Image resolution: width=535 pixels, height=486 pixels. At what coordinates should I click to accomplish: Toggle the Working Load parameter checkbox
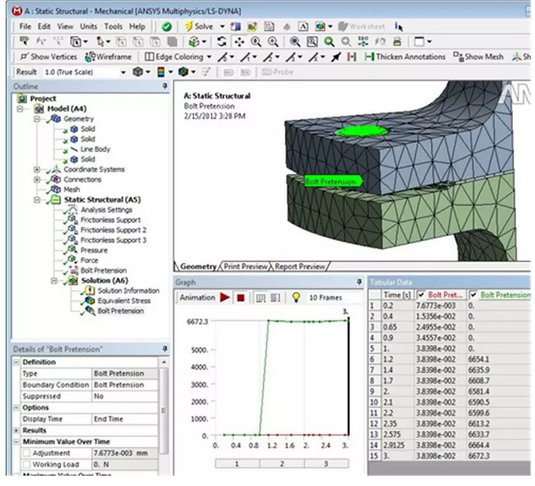click(27, 465)
